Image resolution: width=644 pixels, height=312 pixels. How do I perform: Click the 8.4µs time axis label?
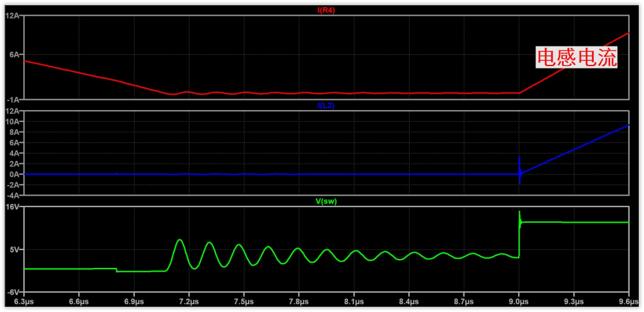pyautogui.click(x=409, y=301)
